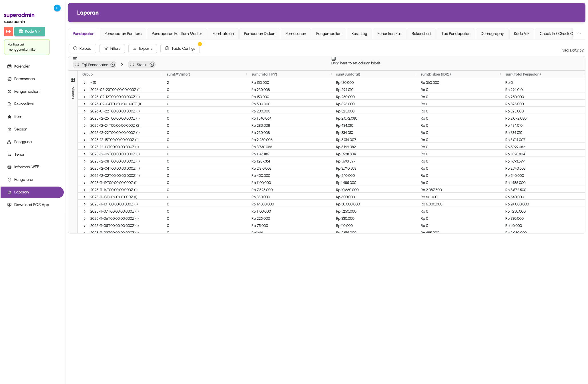Open filters via the funnel icon

[x=106, y=48]
